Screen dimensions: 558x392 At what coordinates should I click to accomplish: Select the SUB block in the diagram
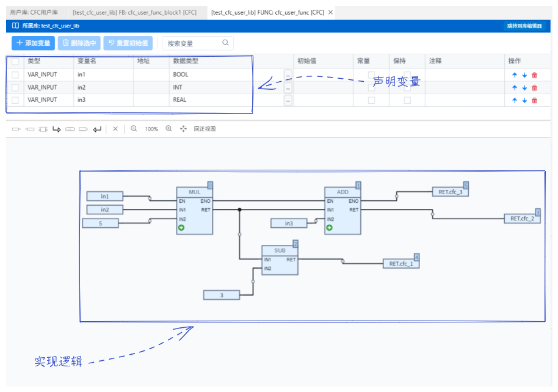(x=280, y=260)
